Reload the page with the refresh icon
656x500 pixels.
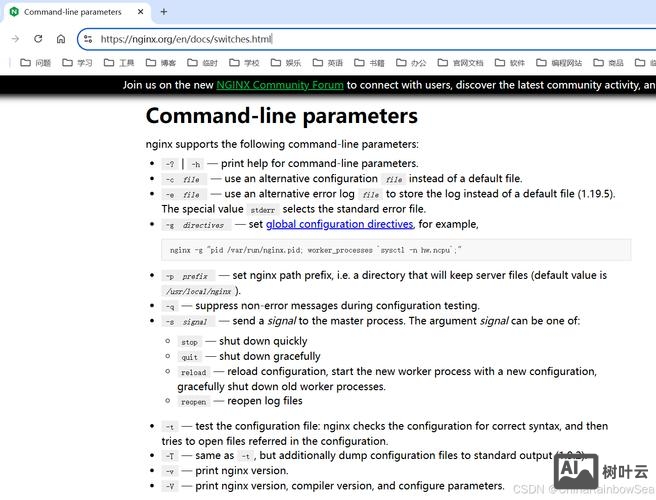(x=38, y=39)
